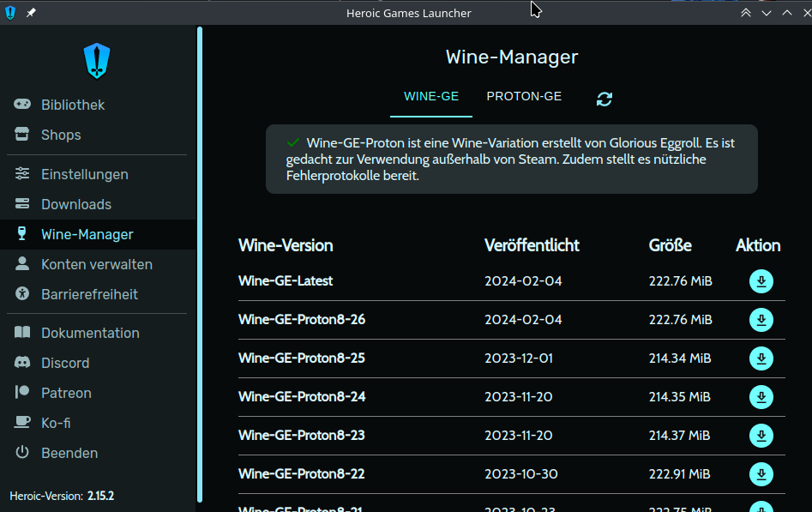Screen dimensions: 812x512
Task: Open Konten verwalten page
Action: pyautogui.click(x=99, y=264)
